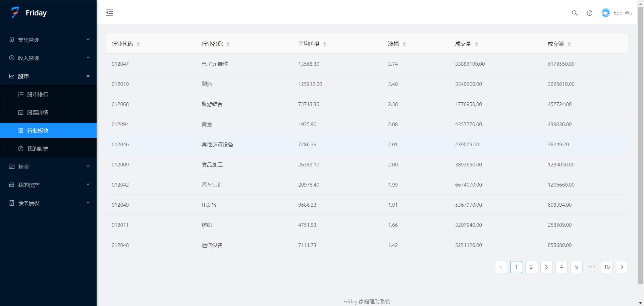Expand the 债务债权 section

point(29,203)
